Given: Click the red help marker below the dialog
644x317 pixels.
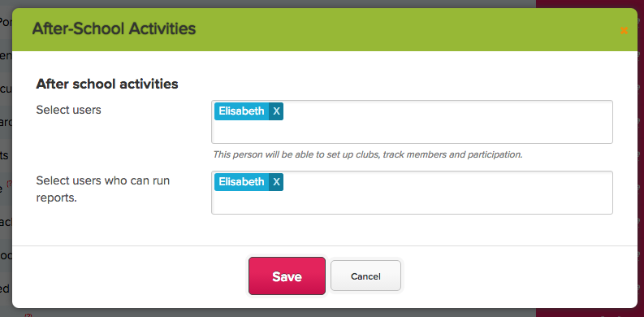Looking at the screenshot, I should 28,315.
